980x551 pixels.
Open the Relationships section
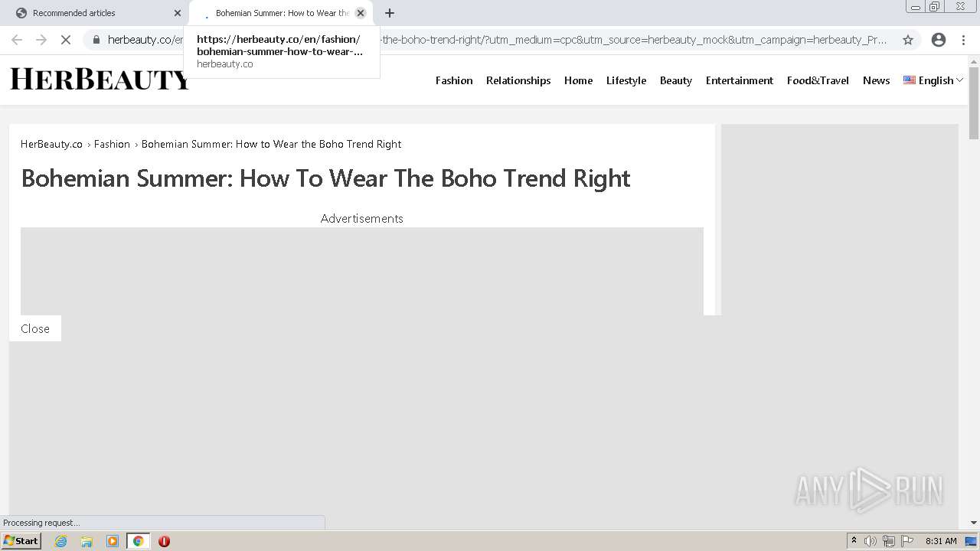click(x=518, y=80)
